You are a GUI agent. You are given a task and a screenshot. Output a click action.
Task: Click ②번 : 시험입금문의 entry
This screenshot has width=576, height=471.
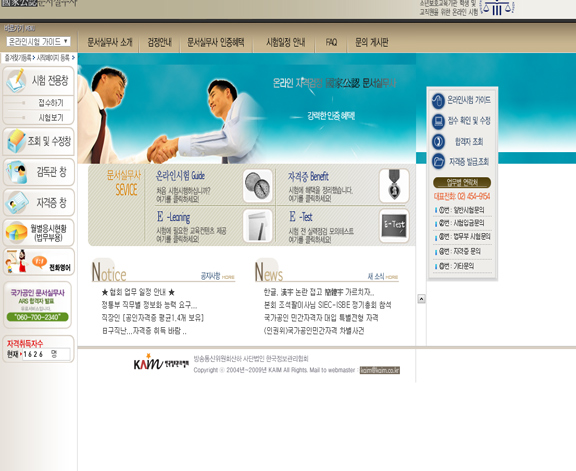(x=462, y=223)
